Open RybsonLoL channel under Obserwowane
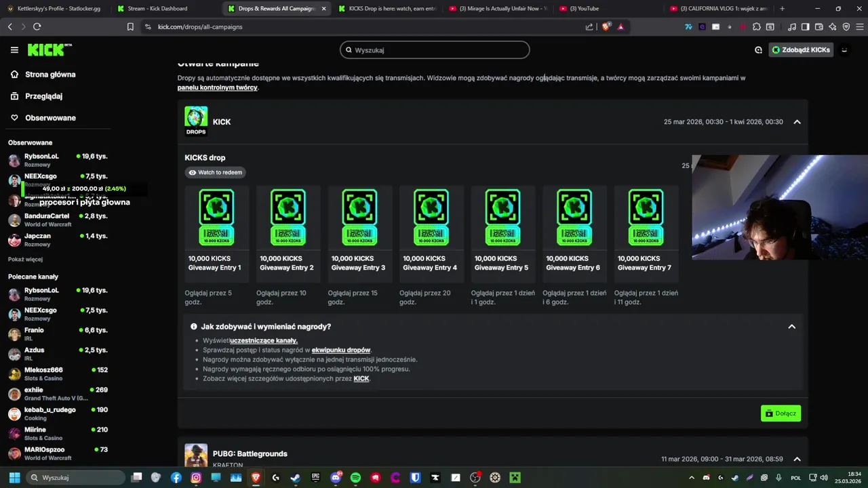The height and width of the screenshot is (488, 868). [58, 160]
